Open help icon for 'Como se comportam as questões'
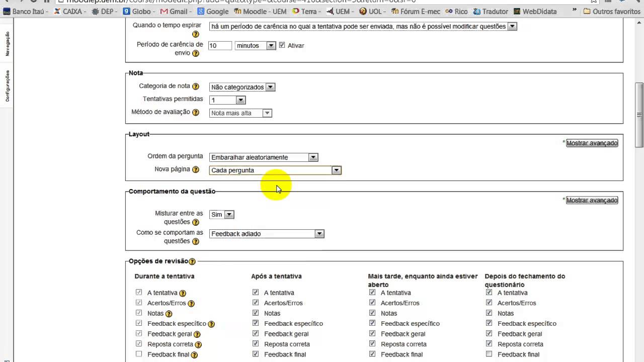The width and height of the screenshot is (644, 362). pyautogui.click(x=196, y=241)
